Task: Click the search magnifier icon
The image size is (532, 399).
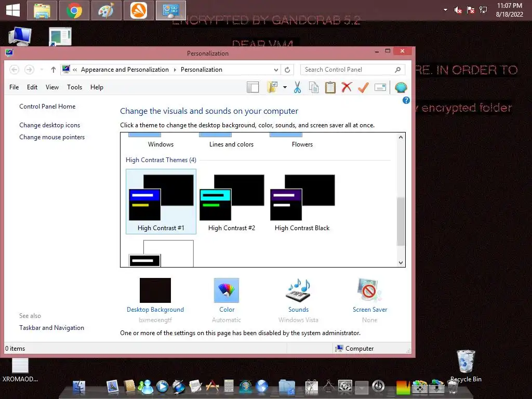Action: (x=398, y=70)
